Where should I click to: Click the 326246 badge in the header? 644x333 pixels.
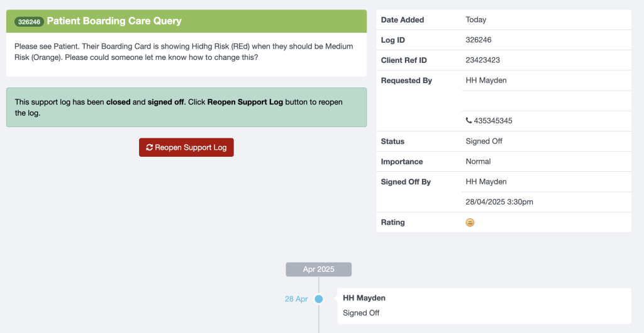tap(30, 21)
